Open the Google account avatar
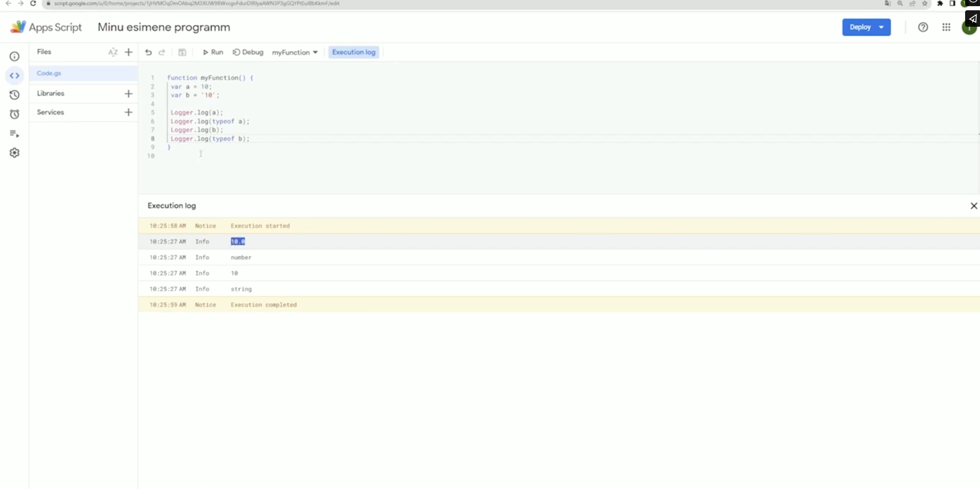Image resolution: width=980 pixels, height=489 pixels. pos(969,28)
